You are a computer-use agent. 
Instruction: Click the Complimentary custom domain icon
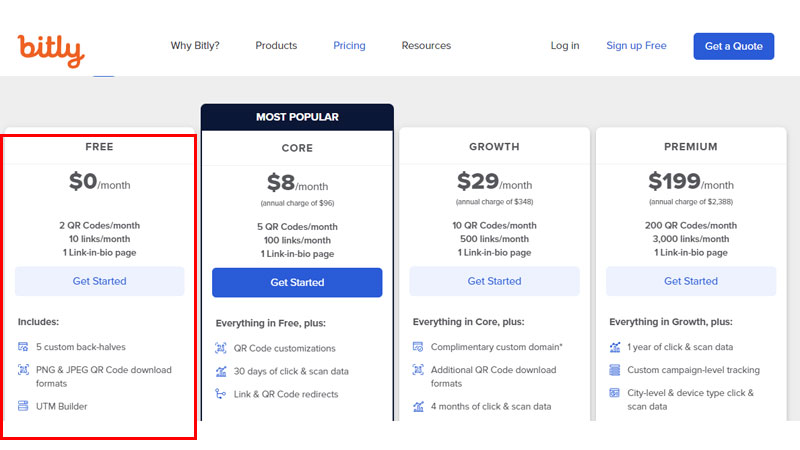point(417,347)
